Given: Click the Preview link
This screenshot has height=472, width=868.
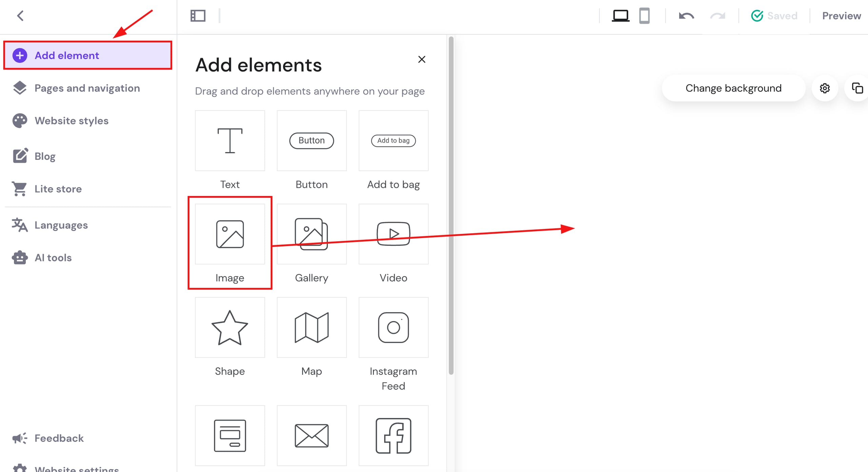Looking at the screenshot, I should tap(841, 16).
